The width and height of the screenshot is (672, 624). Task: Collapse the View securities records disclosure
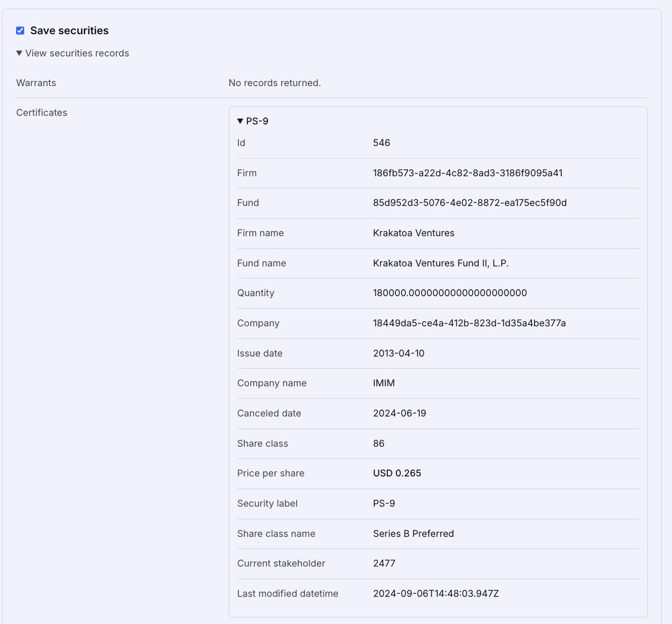pos(73,53)
